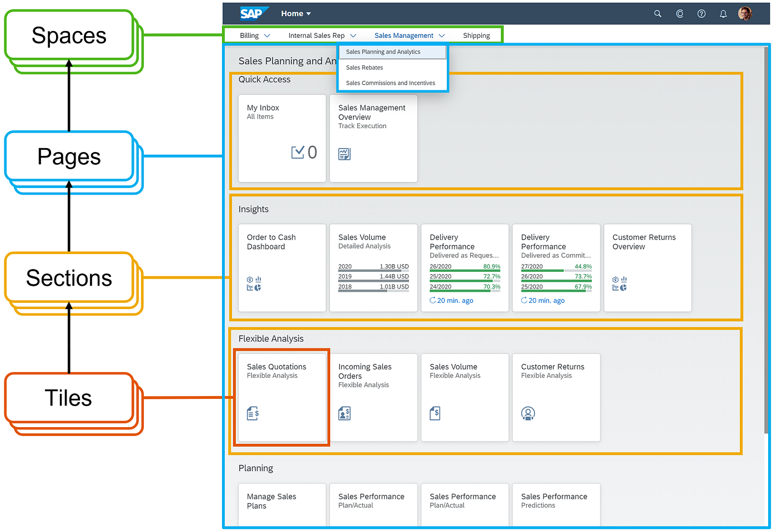Click the SAP CoPilot icon in the shell bar

click(679, 13)
